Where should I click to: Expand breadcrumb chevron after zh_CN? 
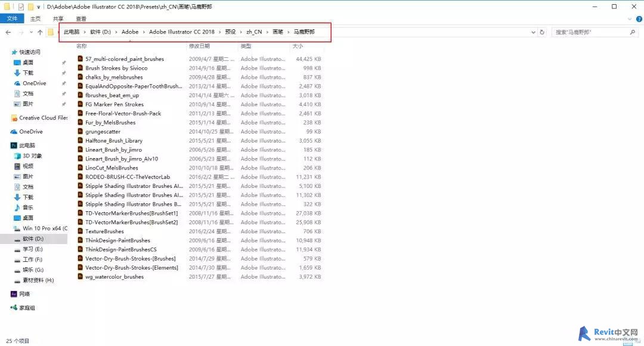pos(267,32)
